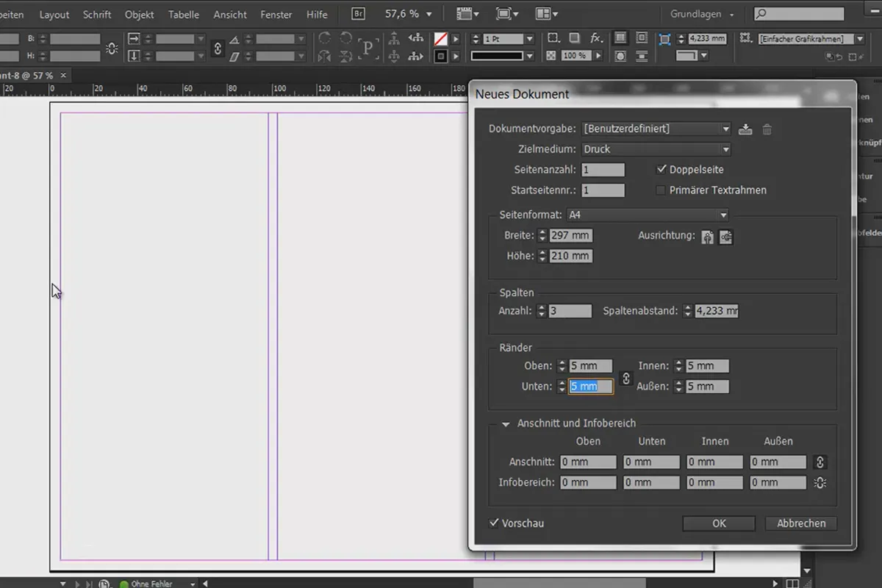This screenshot has width=882, height=588.
Task: Set portrait orientation in Ausrichtung
Action: coord(707,237)
